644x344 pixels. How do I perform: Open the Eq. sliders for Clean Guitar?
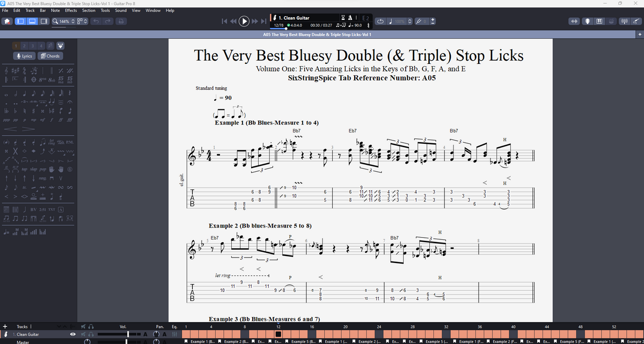click(174, 334)
